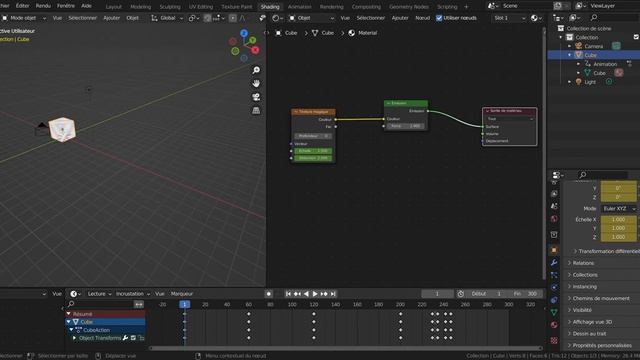This screenshot has width=640, height=360.
Task: Toggle the Utiliser nœuds checkbox
Action: pyautogui.click(x=439, y=18)
